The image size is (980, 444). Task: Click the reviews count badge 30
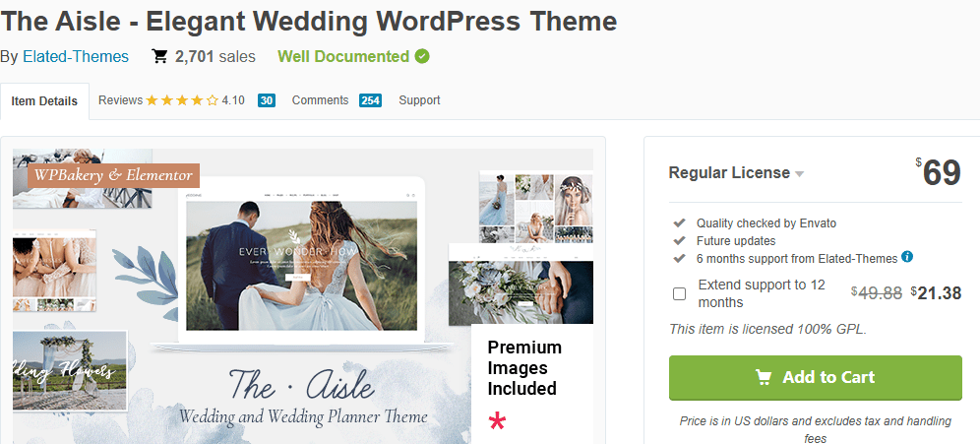(267, 100)
